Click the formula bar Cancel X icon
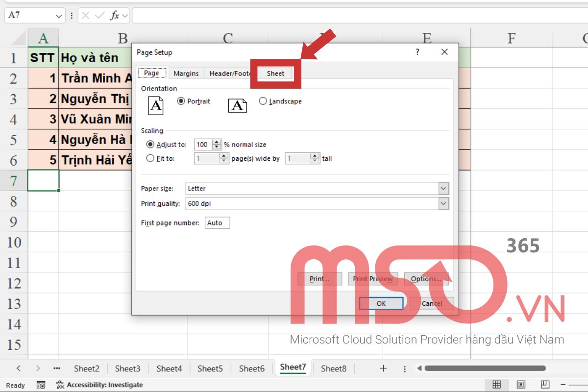This screenshot has height=392, width=588. click(x=86, y=16)
